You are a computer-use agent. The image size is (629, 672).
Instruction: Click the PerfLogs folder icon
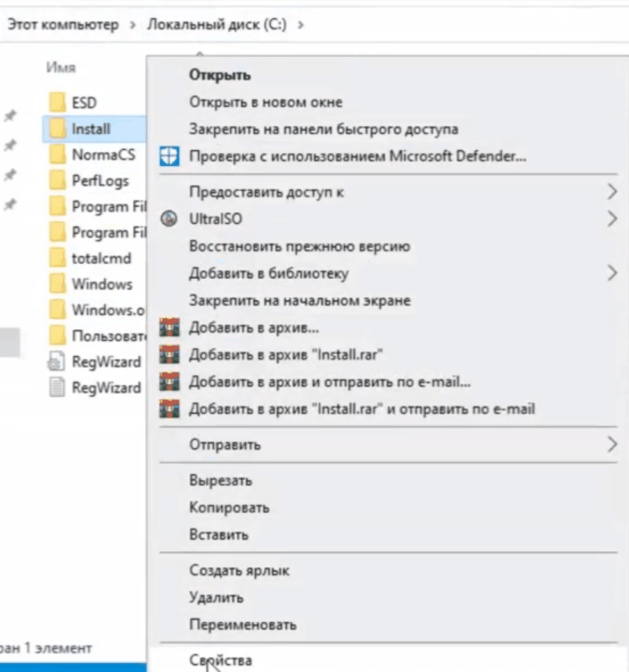tap(58, 181)
